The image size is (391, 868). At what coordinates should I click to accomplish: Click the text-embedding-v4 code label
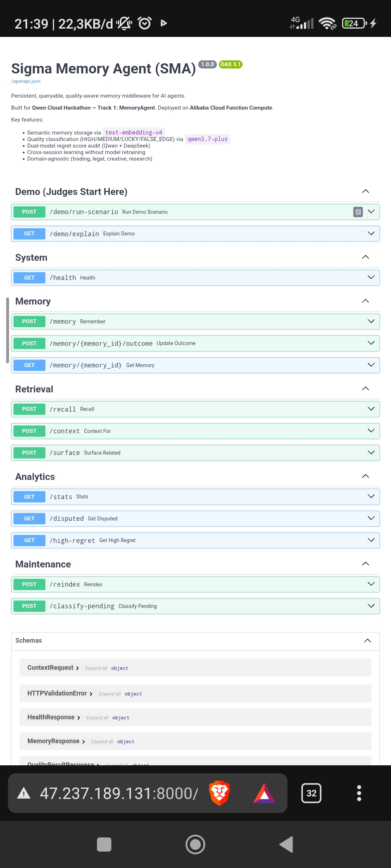(x=134, y=132)
